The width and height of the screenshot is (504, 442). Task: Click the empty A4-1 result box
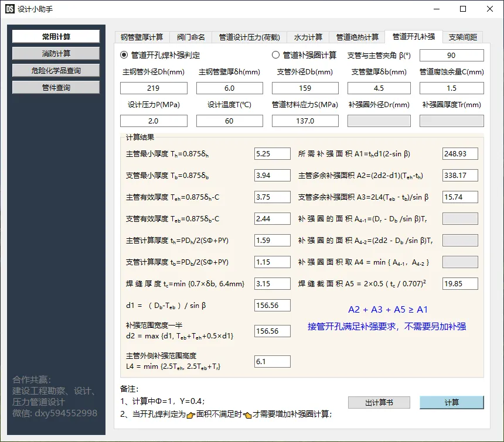[460, 218]
